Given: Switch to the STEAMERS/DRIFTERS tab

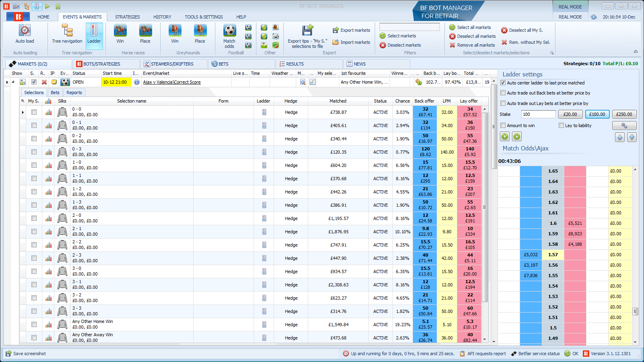Looking at the screenshot, I should 174,64.
